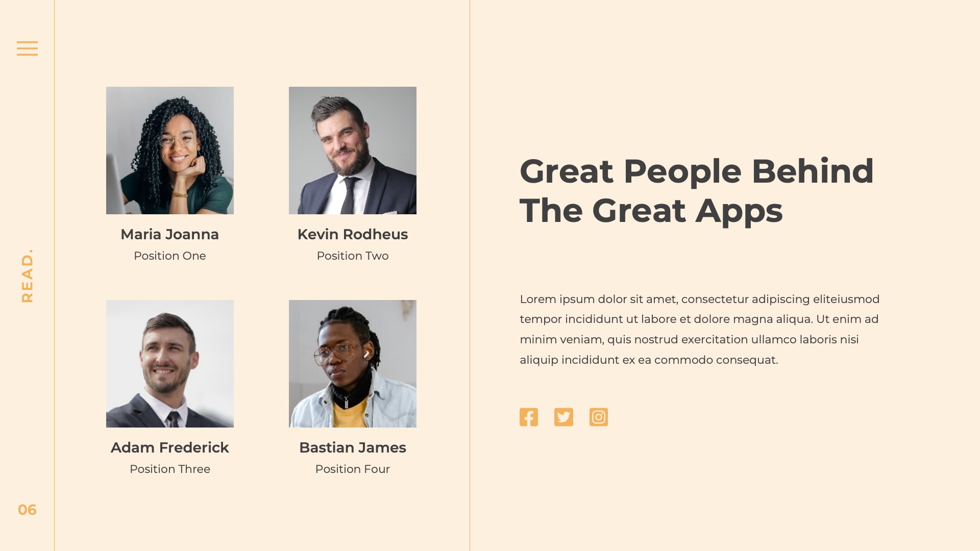Image resolution: width=980 pixels, height=551 pixels.
Task: Select the Bastian James name text
Action: point(353,448)
